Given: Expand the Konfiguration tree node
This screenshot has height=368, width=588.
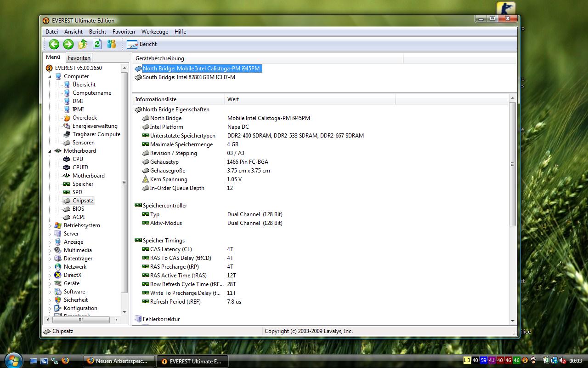Looking at the screenshot, I should 50,308.
